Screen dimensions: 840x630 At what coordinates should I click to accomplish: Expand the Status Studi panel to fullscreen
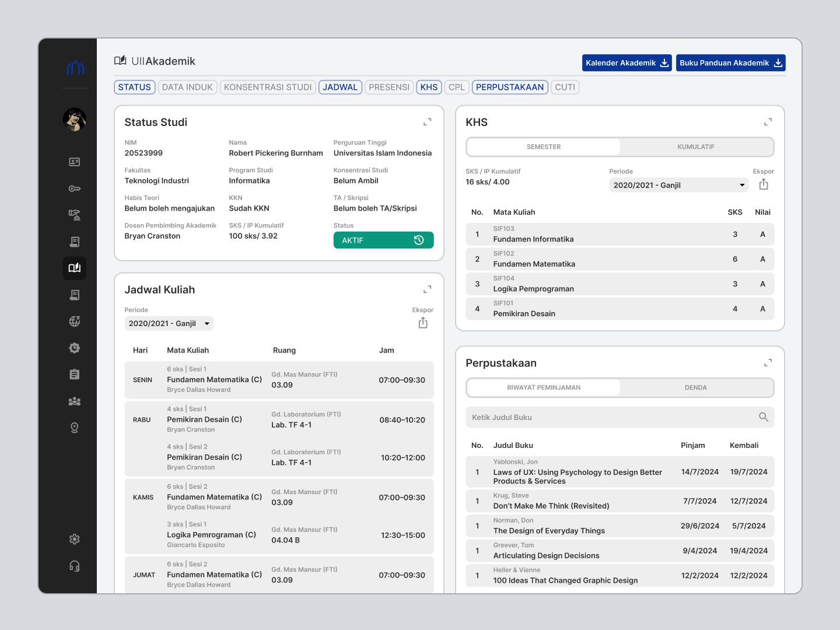427,121
